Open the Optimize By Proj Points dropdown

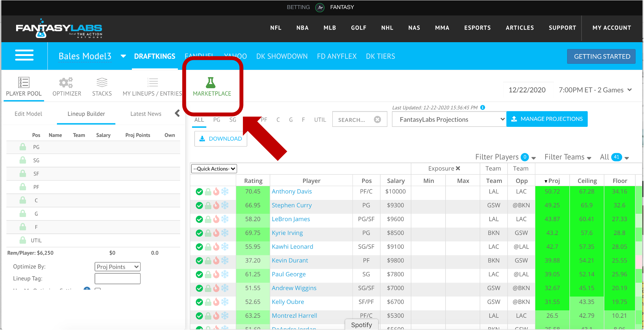117,267
